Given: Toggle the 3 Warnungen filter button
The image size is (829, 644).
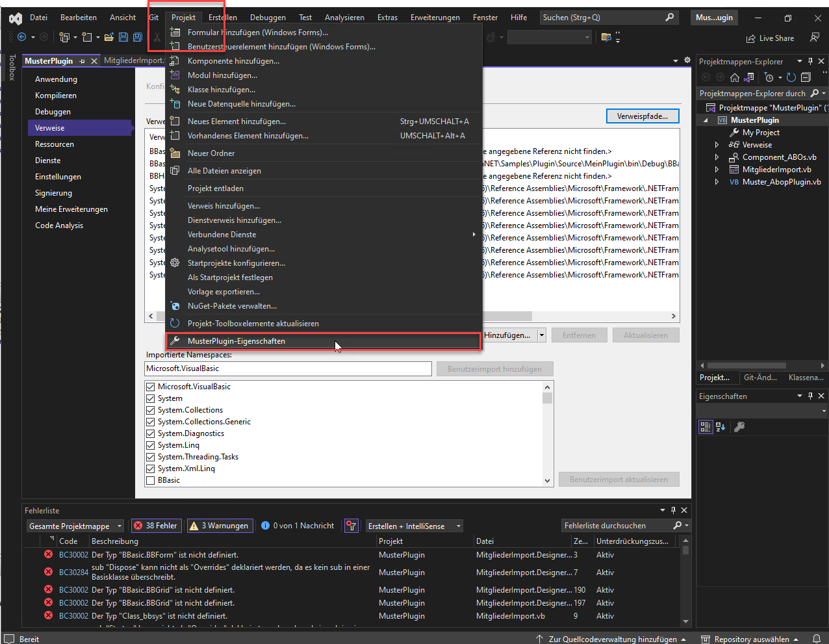Looking at the screenshot, I should [x=219, y=526].
